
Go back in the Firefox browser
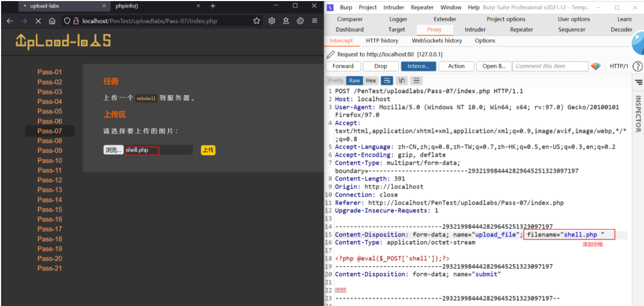click(10, 21)
